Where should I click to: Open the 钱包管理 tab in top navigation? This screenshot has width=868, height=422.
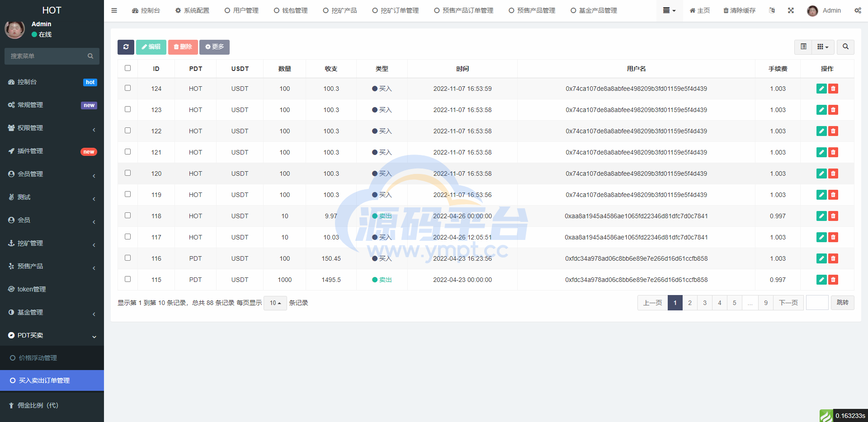pyautogui.click(x=291, y=10)
